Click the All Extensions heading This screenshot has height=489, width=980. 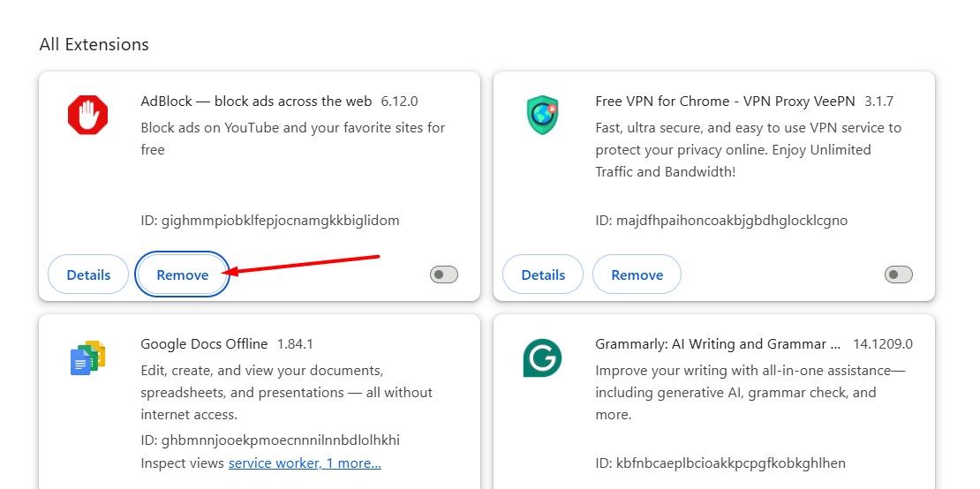(x=94, y=44)
